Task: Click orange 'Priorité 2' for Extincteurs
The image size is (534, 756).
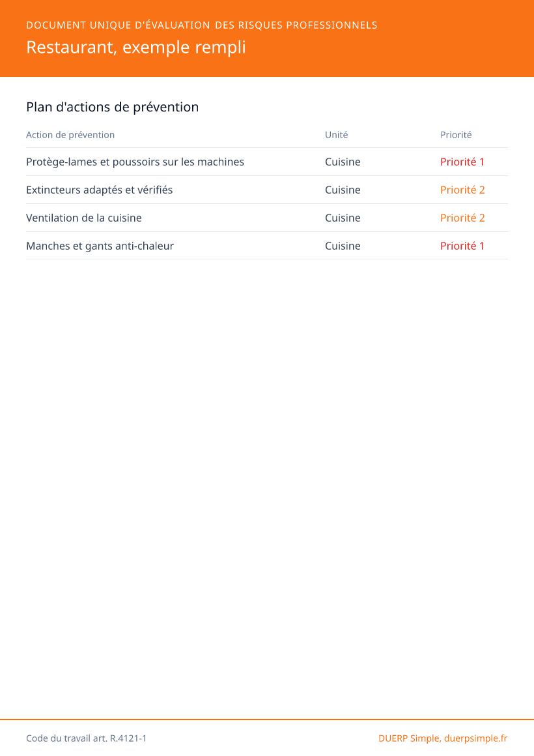Action: (462, 190)
